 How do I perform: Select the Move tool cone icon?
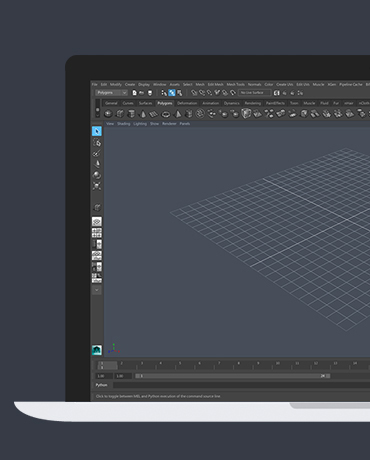pos(97,164)
